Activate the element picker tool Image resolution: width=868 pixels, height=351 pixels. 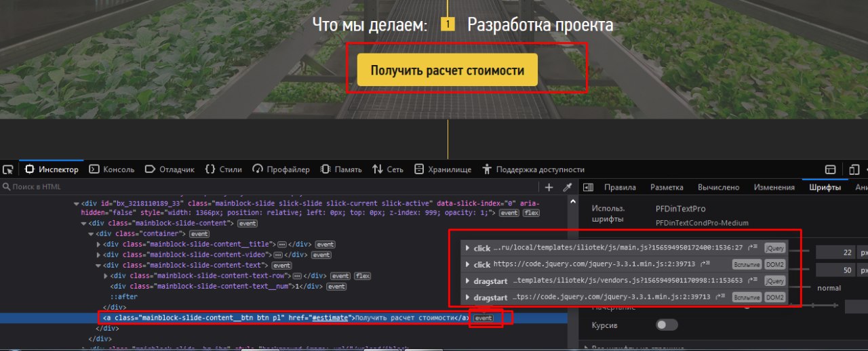click(x=7, y=169)
